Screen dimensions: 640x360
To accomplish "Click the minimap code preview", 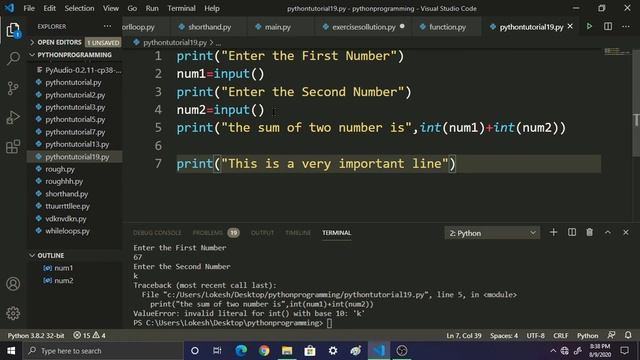I will (617, 51).
